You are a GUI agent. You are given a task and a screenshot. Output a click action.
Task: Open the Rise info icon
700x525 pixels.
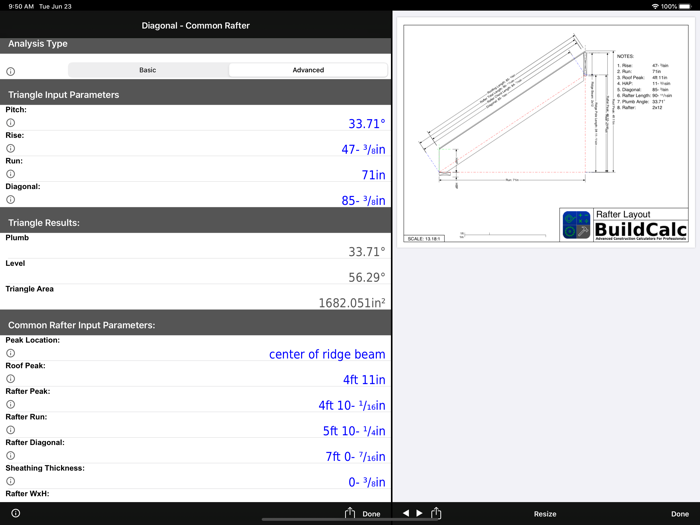tap(11, 148)
